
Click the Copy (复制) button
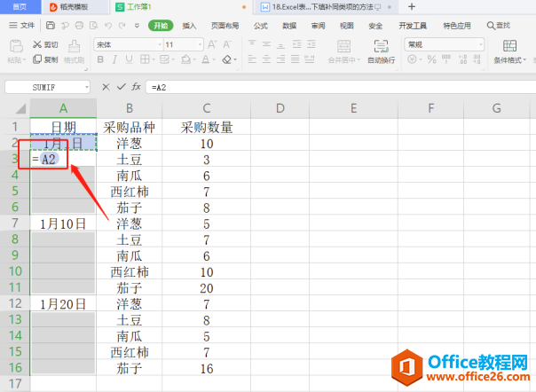pos(45,59)
